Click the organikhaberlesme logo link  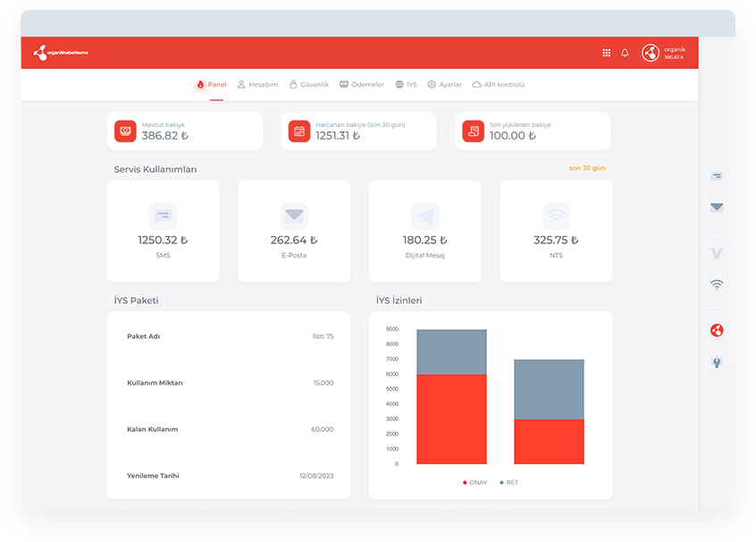coord(61,53)
